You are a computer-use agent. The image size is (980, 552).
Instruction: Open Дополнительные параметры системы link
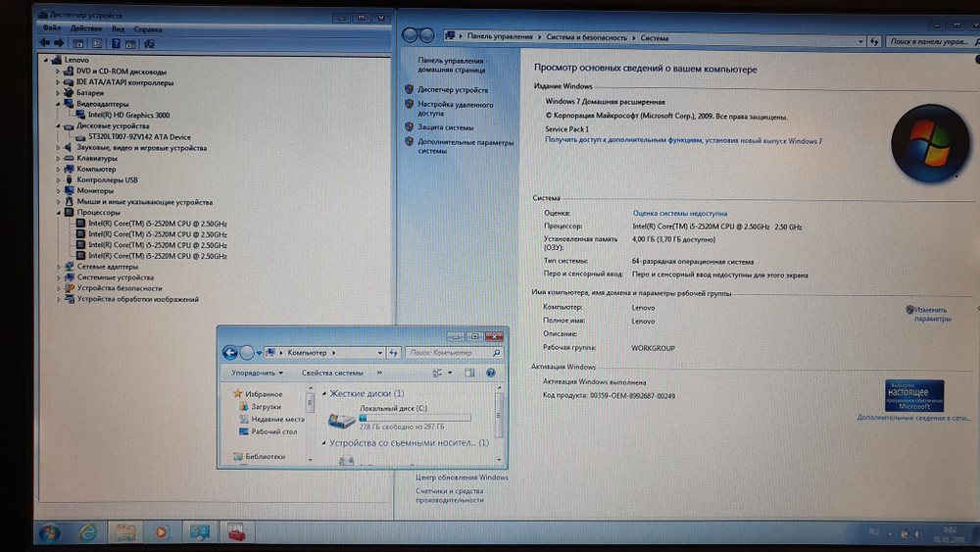[465, 146]
